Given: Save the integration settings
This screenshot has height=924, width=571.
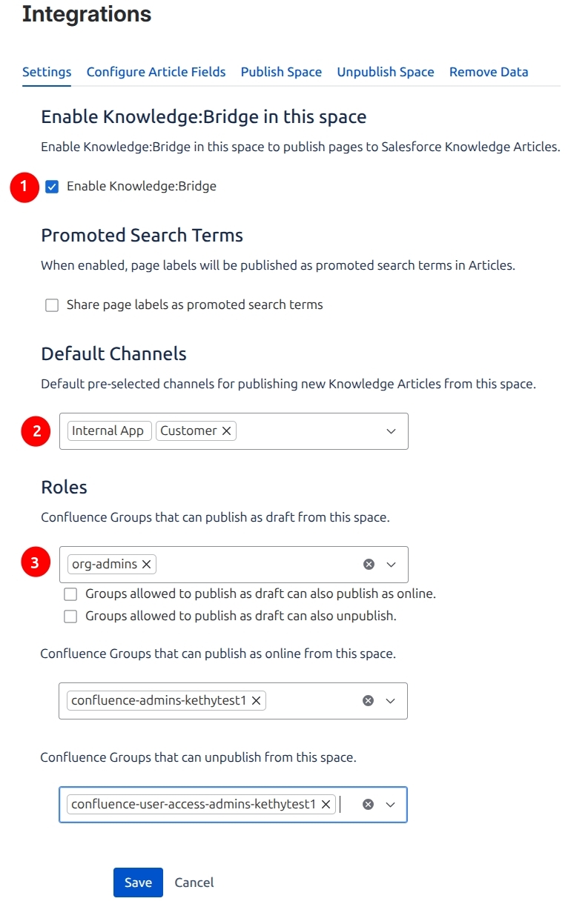Looking at the screenshot, I should 138,883.
